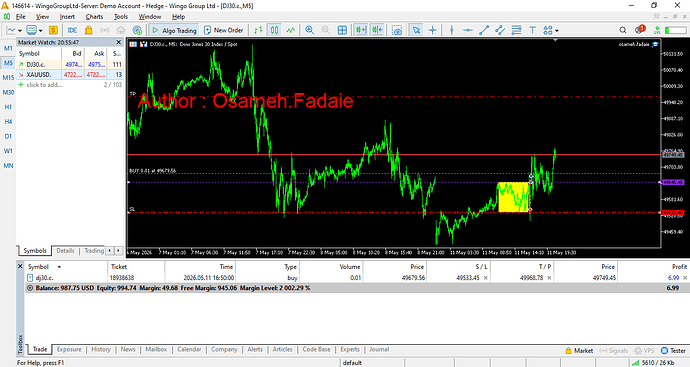Select the trendline drawing tool
Screen dimensions: 690x367
[x=484, y=30]
